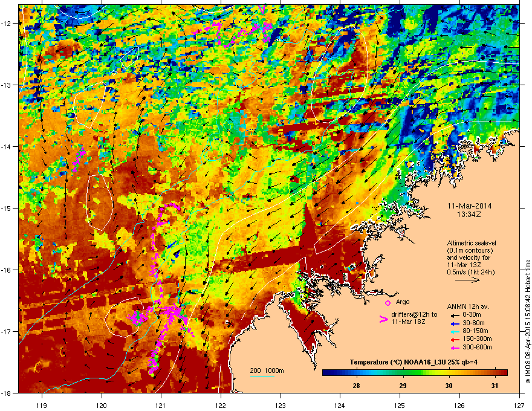The width and height of the screenshot is (532, 411).
Task: Click the 'ANMN 12h av.' heading
Action: 468,306
